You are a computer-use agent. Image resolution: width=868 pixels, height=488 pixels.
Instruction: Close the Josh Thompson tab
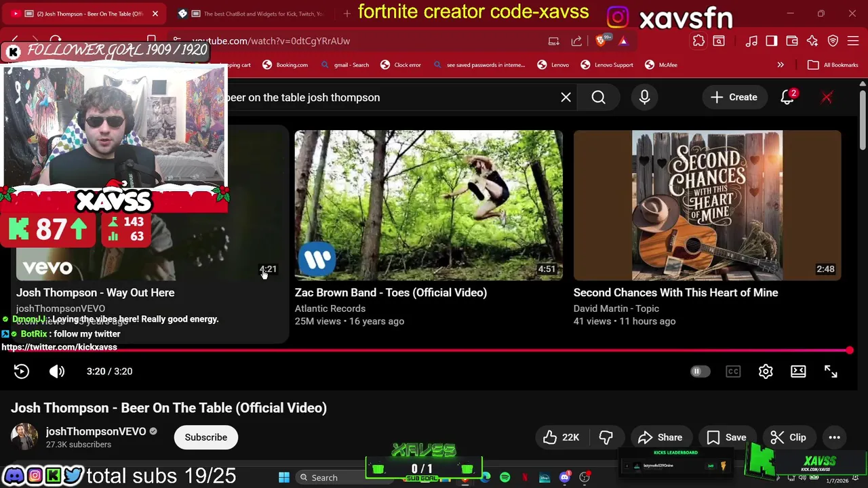[155, 14]
